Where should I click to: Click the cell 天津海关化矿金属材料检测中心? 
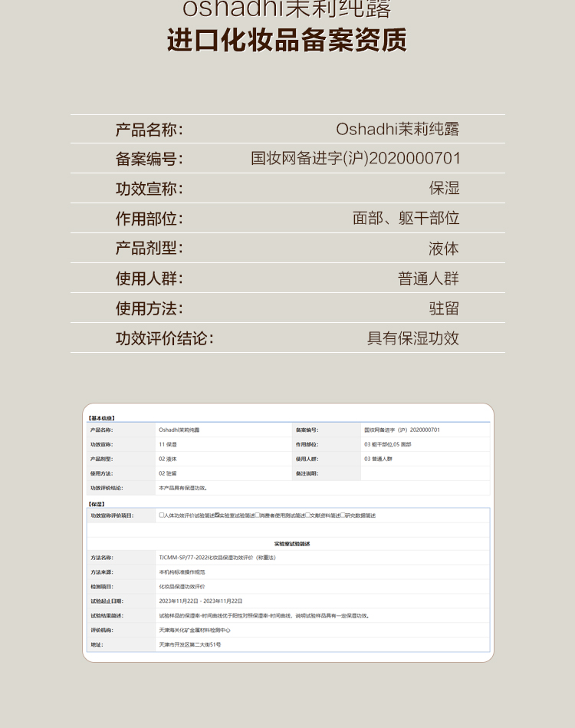195,630
